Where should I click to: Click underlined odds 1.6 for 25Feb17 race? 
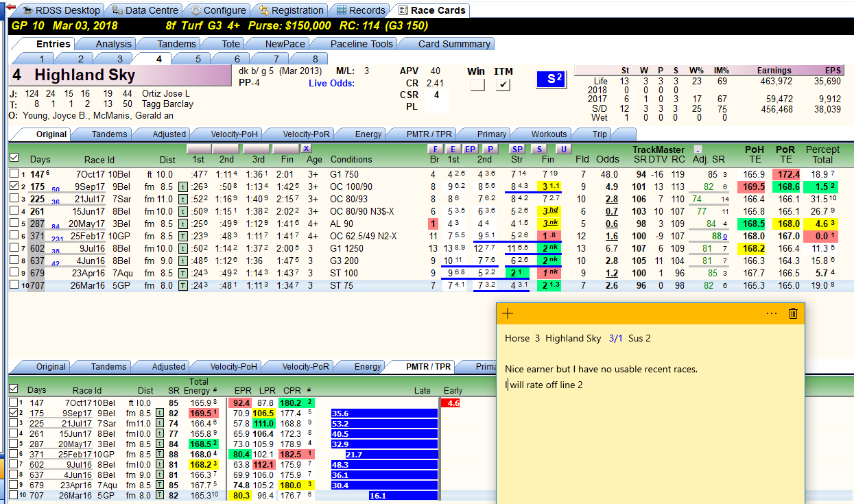pos(612,235)
